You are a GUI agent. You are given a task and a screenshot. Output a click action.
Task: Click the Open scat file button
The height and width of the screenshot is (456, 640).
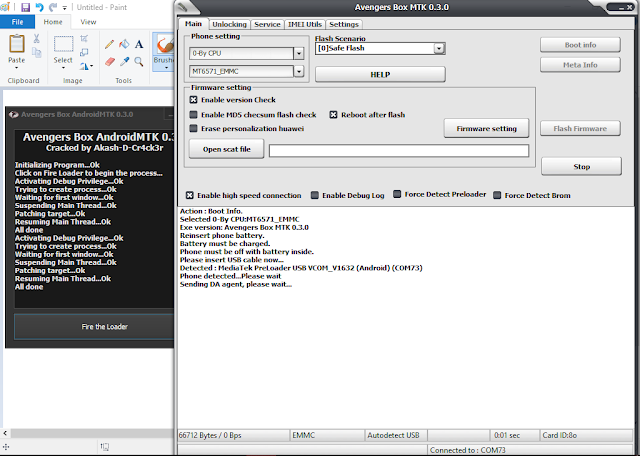click(227, 149)
